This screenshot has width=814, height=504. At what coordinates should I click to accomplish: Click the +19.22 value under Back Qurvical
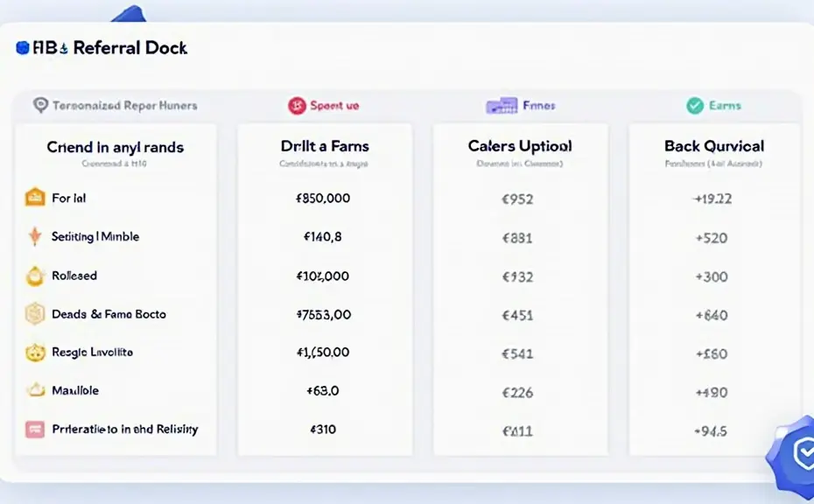point(712,199)
